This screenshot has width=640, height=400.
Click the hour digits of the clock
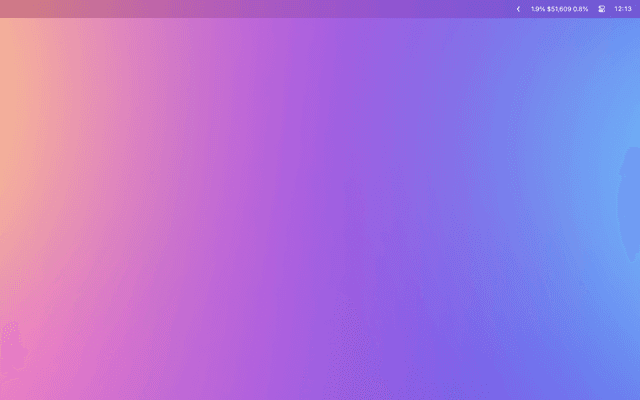tap(617, 9)
